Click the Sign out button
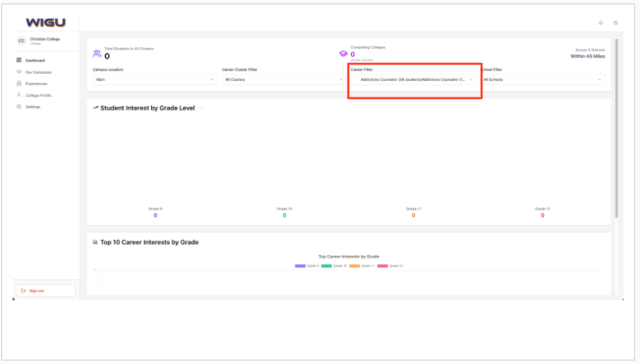 (x=45, y=290)
